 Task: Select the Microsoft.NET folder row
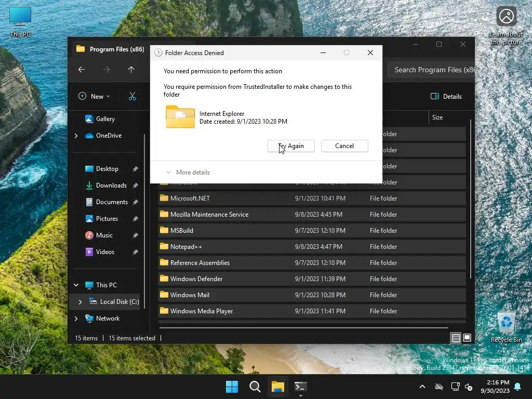click(x=312, y=198)
